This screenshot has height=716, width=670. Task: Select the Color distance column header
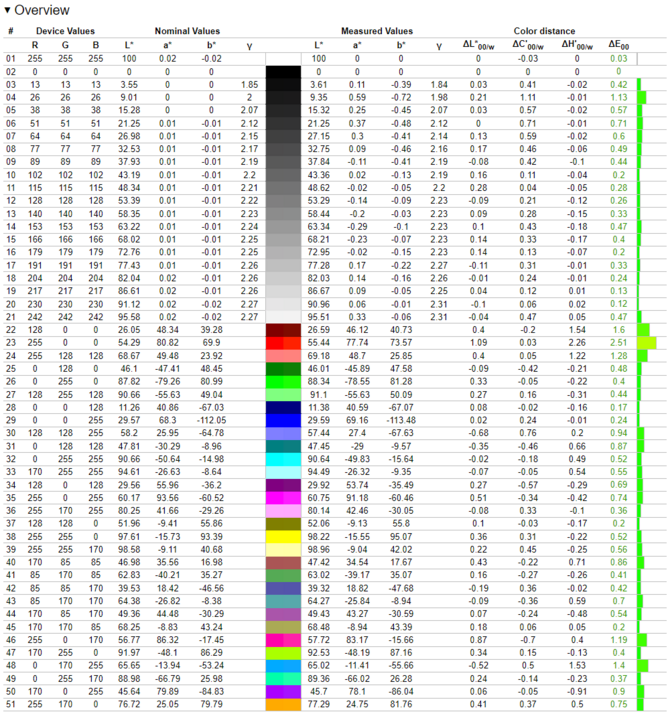coord(545,31)
